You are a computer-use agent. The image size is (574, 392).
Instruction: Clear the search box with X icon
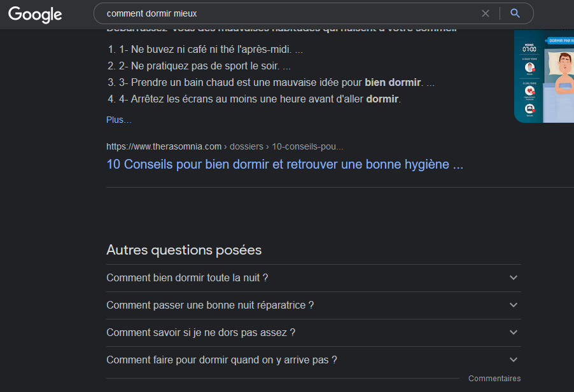(486, 13)
